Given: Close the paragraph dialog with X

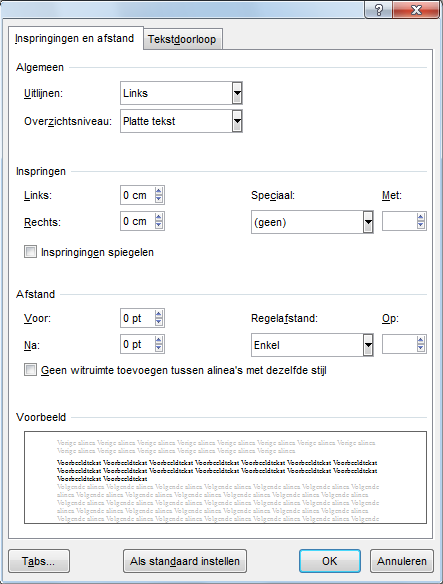Looking at the screenshot, I should (416, 9).
